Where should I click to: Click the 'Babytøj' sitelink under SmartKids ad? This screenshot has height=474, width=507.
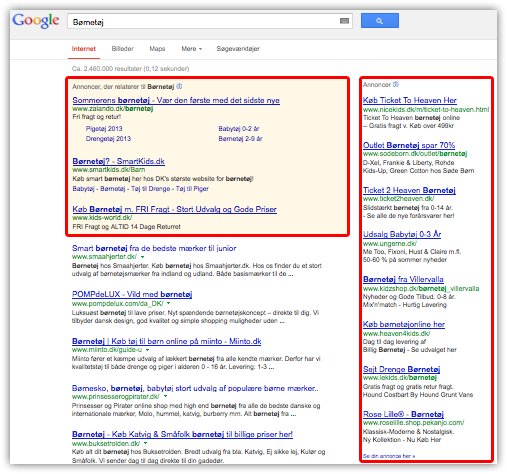pos(83,189)
